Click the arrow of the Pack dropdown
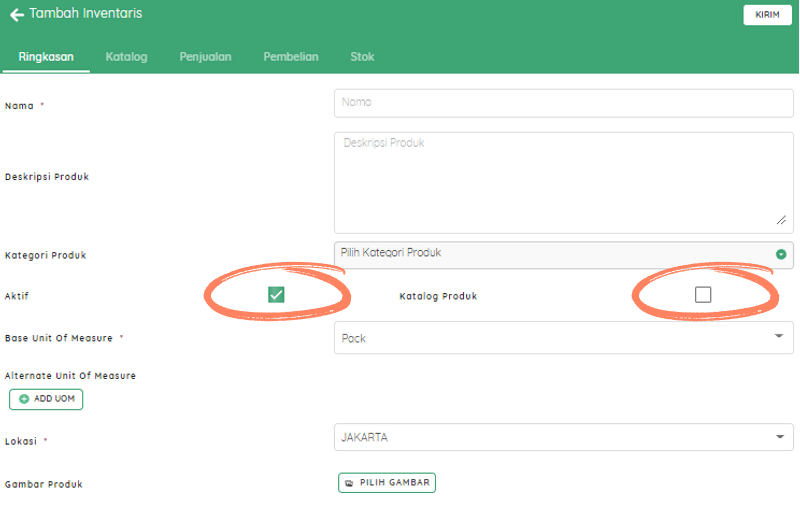800x527 pixels. [779, 336]
